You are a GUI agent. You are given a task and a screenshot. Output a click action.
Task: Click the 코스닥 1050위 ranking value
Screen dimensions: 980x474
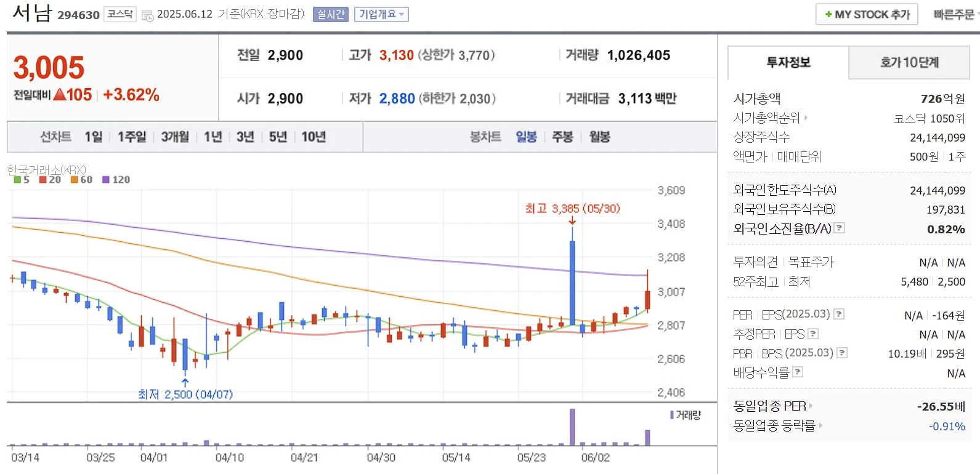pos(929,118)
